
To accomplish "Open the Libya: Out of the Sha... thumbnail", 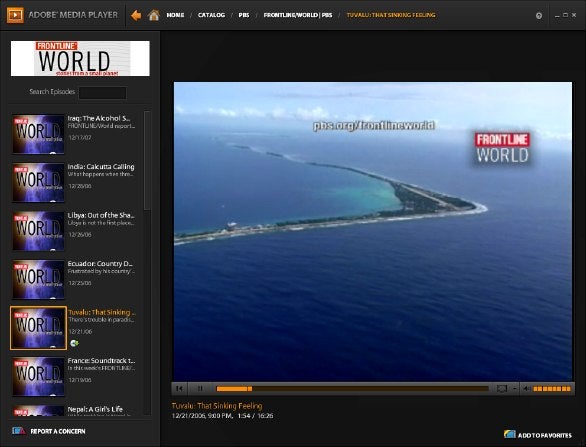I will pyautogui.click(x=38, y=231).
